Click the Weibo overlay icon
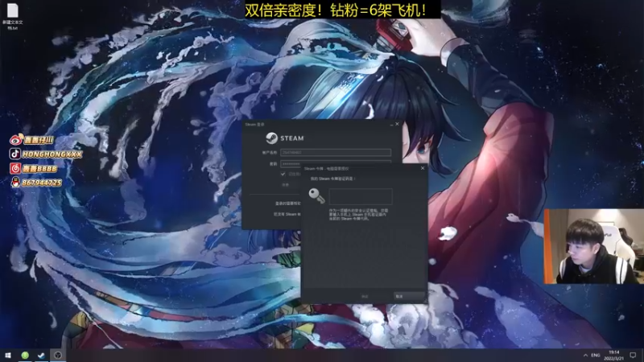Viewport: 644px width, 362px height. pos(15,140)
